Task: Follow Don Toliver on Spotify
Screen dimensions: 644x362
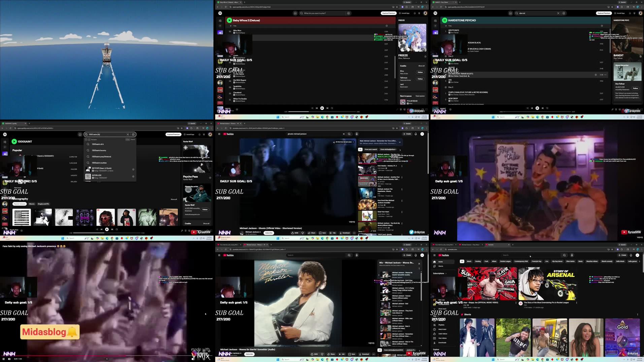Action: tap(635, 88)
